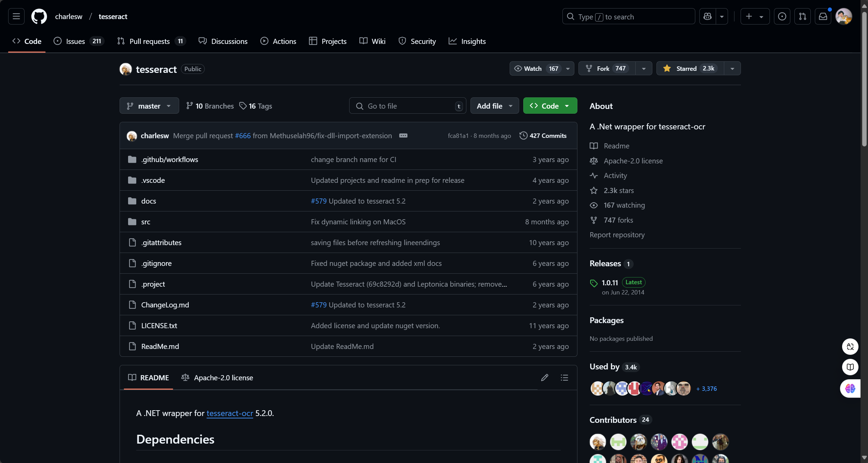This screenshot has height=463, width=868.
Task: Open commit hash fca81a1
Action: (x=458, y=135)
